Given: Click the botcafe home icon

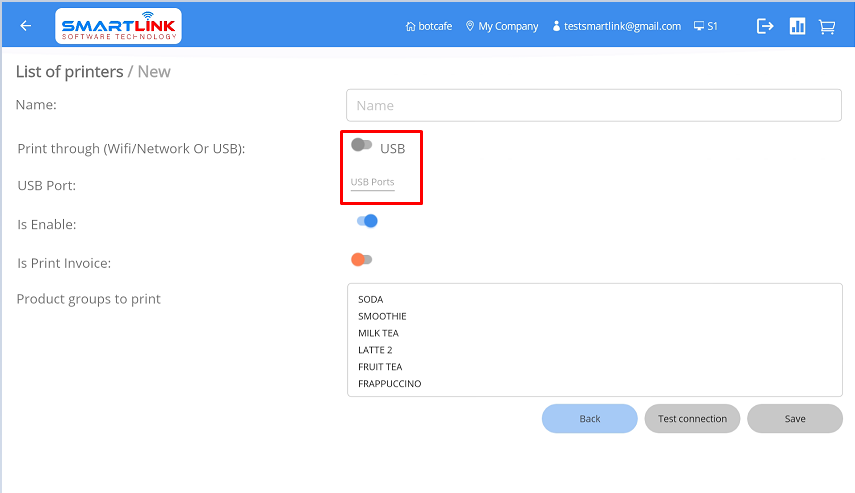Looking at the screenshot, I should tap(410, 27).
